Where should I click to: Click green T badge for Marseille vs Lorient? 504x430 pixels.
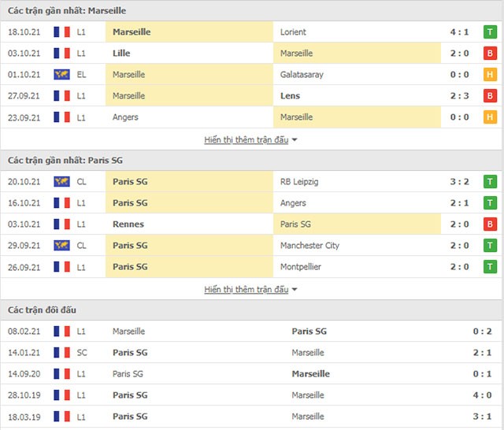click(x=490, y=32)
